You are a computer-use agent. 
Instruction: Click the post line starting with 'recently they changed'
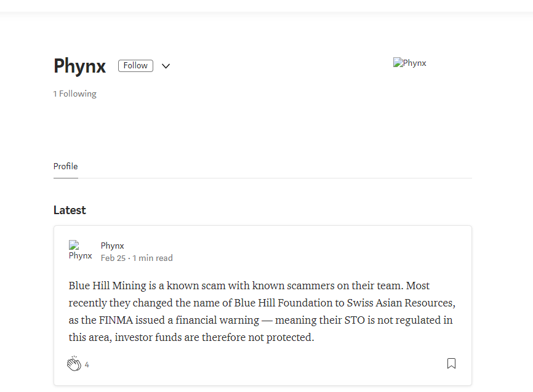click(262, 303)
